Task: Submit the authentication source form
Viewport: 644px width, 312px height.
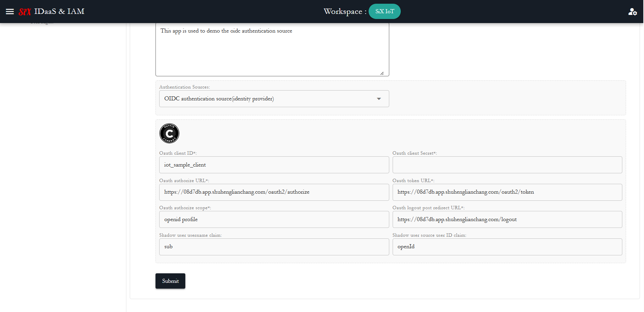Action: (170, 281)
